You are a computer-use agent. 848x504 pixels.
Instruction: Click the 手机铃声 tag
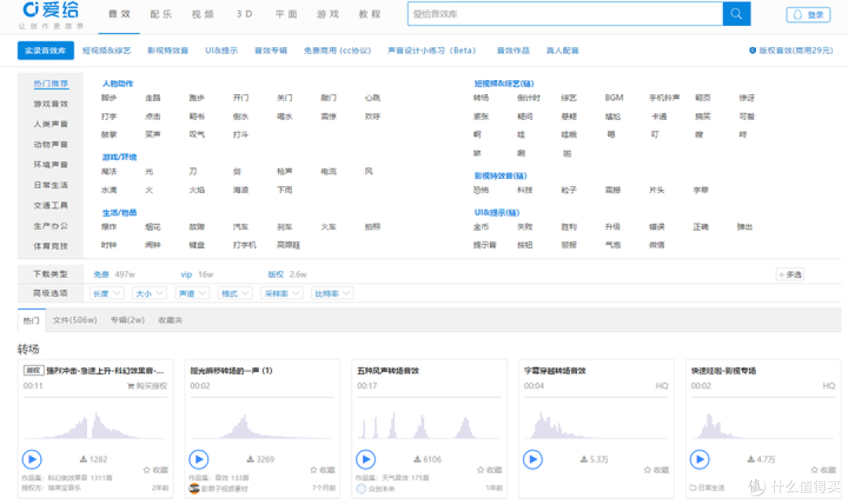pos(664,98)
